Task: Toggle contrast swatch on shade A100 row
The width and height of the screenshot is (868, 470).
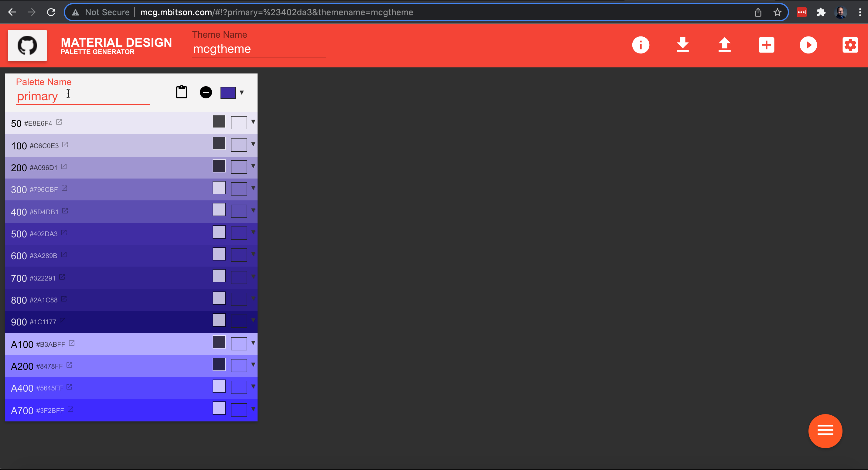Action: pos(219,342)
